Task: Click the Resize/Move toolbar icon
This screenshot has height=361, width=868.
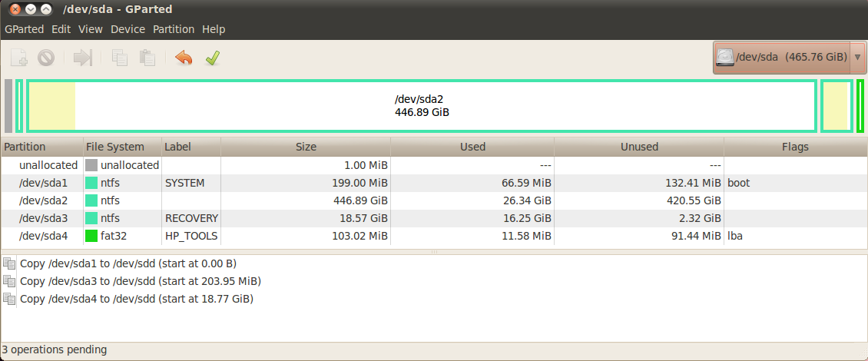Action: click(x=83, y=58)
